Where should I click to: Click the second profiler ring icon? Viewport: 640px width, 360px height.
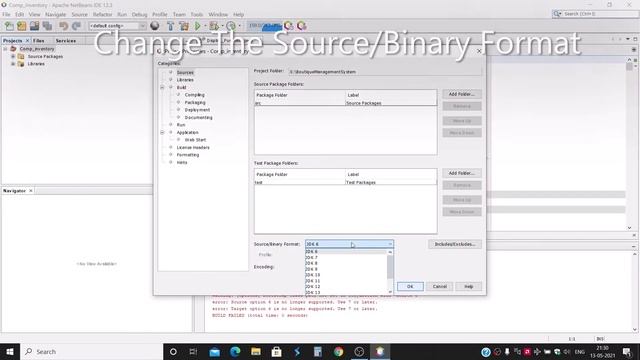pos(302,26)
